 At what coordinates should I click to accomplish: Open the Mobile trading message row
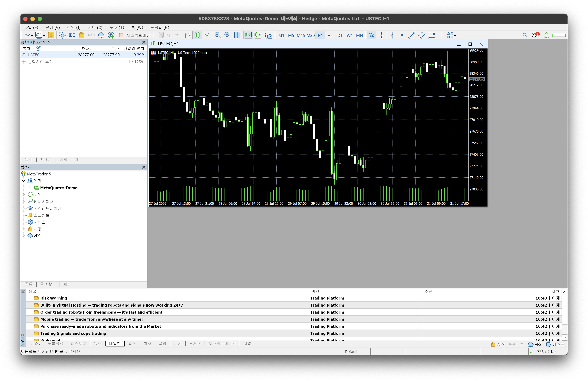pyautogui.click(x=294, y=319)
